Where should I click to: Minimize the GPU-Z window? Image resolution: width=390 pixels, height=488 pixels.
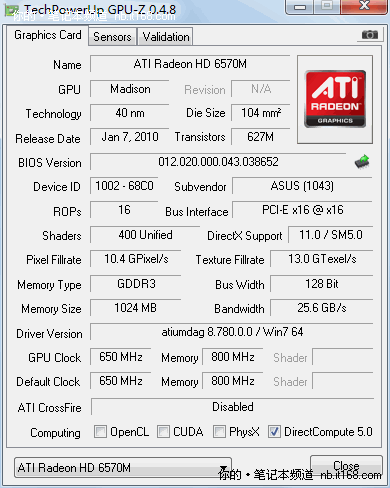pyautogui.click(x=300, y=7)
